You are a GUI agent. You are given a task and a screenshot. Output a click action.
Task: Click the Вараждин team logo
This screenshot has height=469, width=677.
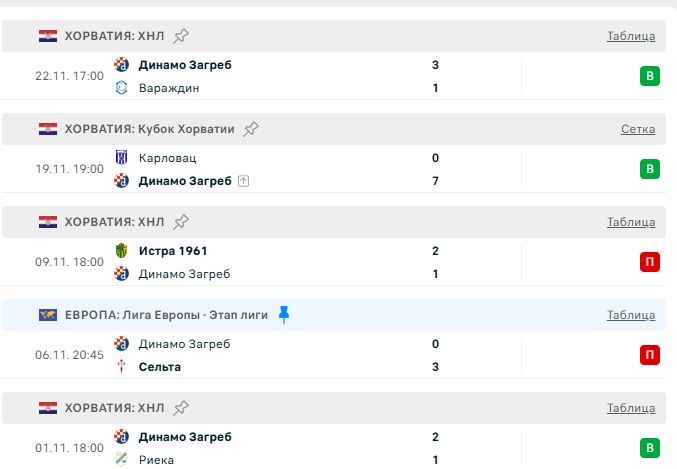121,88
